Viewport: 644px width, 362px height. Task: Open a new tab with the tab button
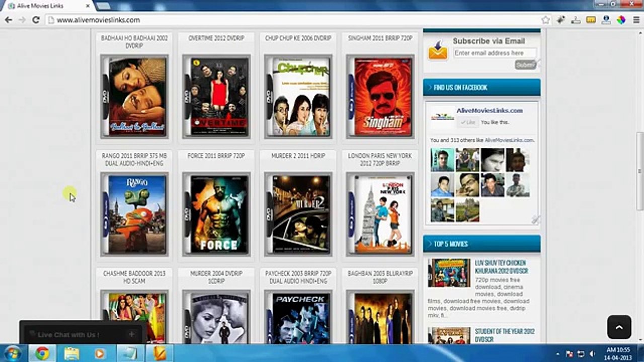coord(103,6)
